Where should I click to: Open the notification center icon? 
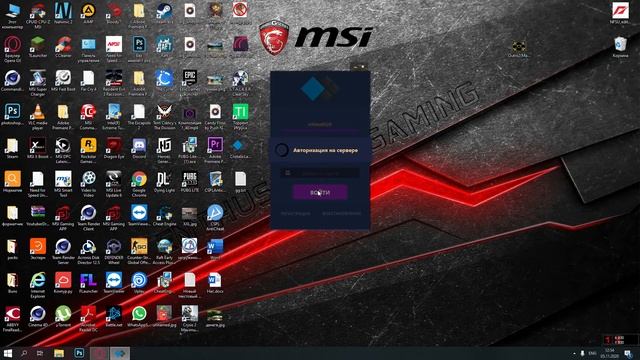tap(628, 353)
